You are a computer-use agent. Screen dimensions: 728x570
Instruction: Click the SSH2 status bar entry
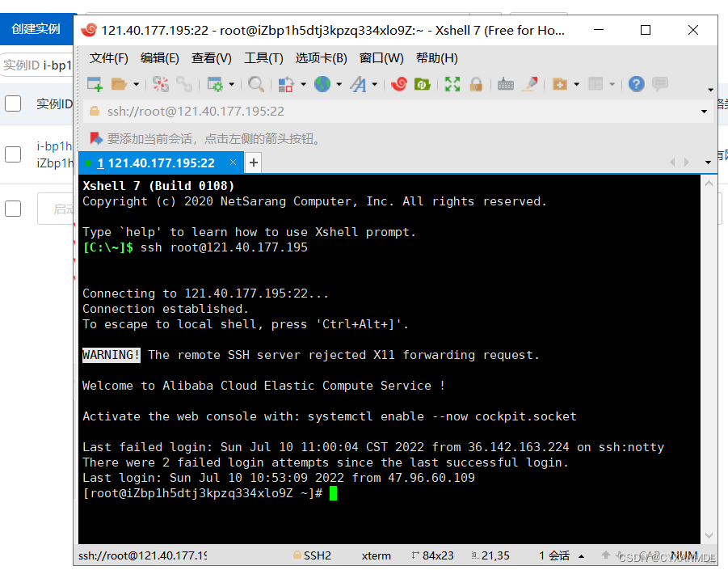(313, 555)
